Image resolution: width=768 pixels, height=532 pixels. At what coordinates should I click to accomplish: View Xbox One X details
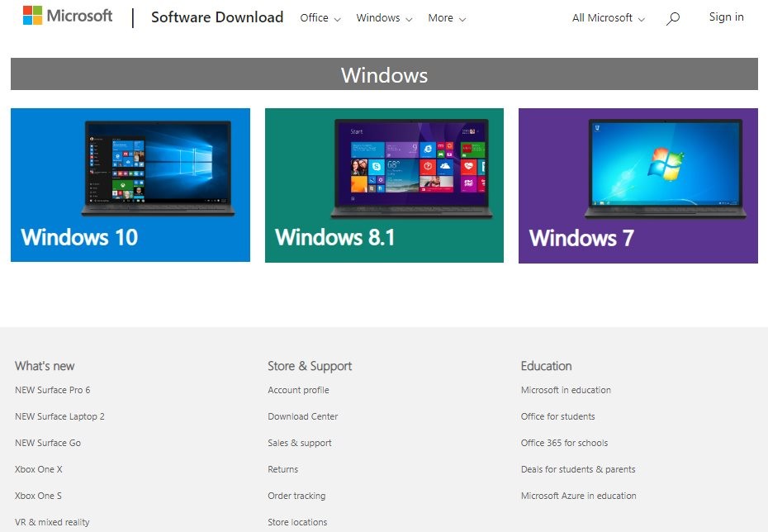coord(38,469)
